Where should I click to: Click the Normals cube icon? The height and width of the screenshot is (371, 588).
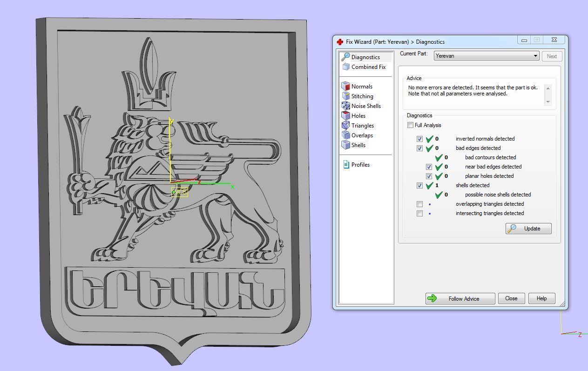(345, 86)
